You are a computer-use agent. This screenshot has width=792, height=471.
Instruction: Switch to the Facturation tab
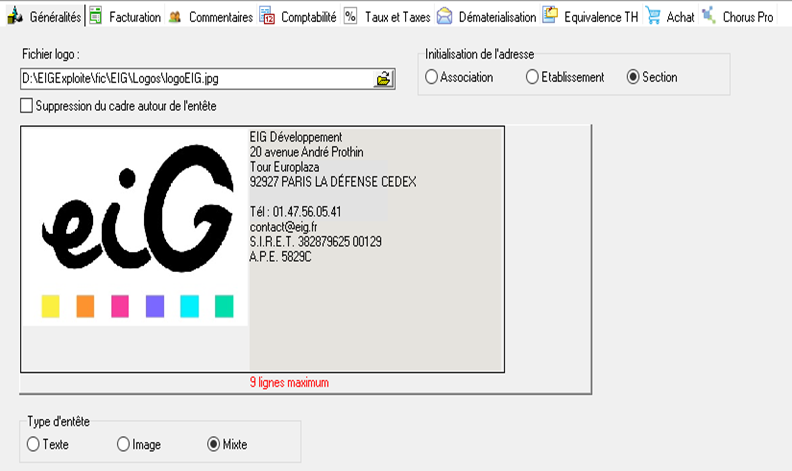click(125, 17)
